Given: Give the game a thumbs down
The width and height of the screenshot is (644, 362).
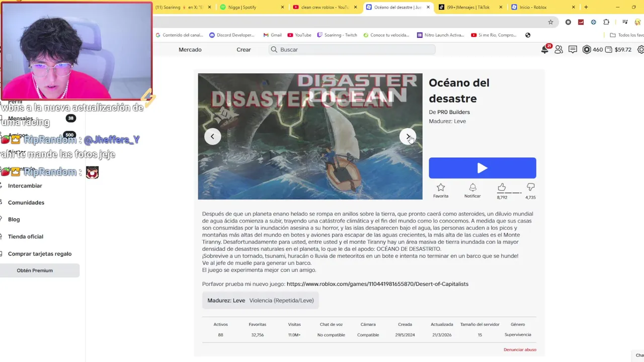Looking at the screenshot, I should 530,187.
